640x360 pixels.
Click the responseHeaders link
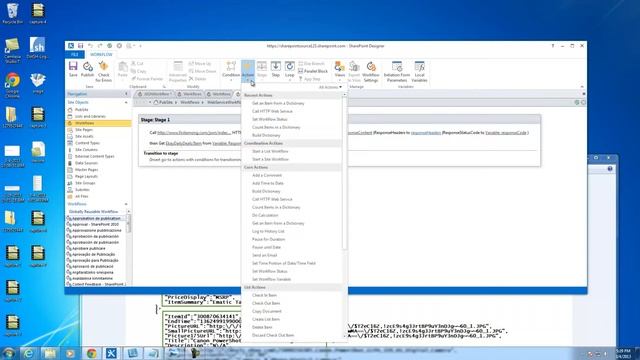click(426, 133)
